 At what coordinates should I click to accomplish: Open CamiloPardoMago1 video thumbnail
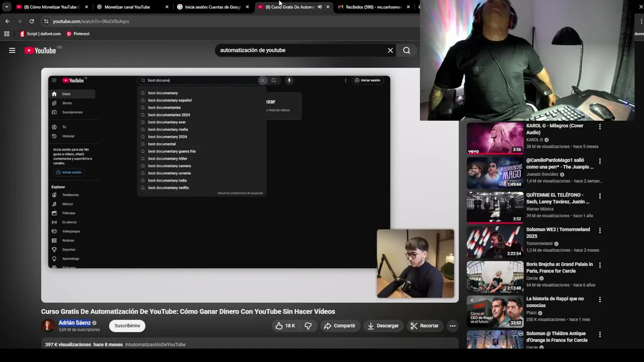(495, 173)
